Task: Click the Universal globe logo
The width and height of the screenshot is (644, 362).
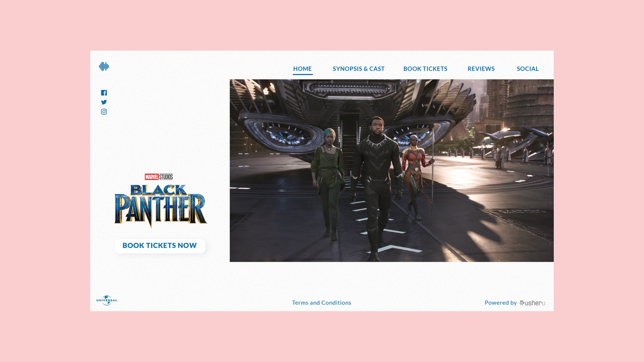Action: (107, 300)
